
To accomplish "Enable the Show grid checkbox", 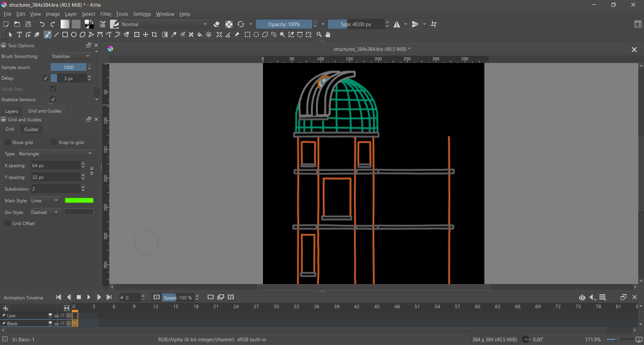I will [8, 142].
